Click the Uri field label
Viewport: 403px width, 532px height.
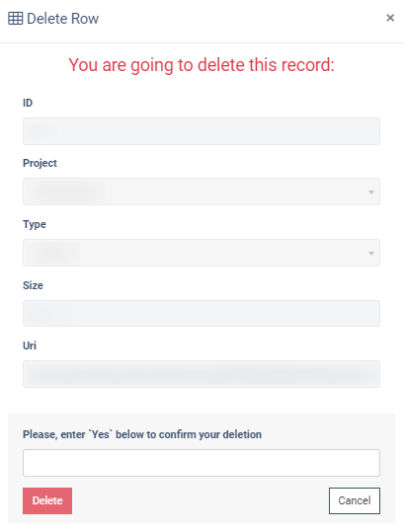click(30, 345)
